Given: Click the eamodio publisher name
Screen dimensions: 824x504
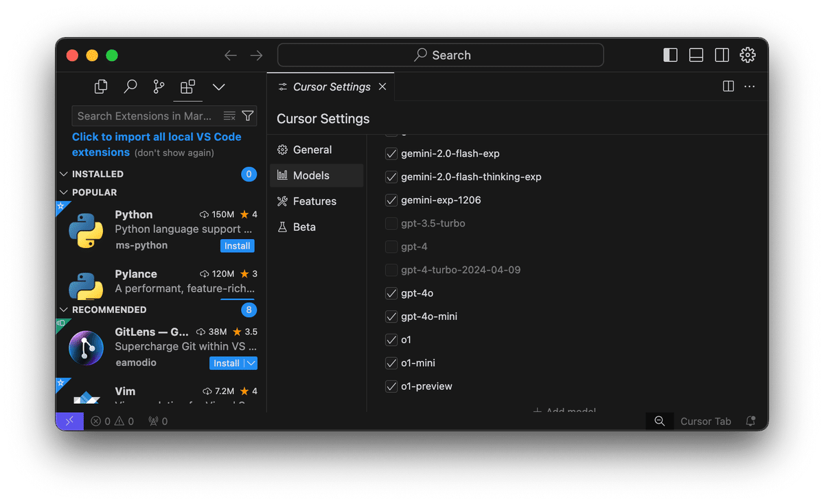Looking at the screenshot, I should (x=136, y=363).
